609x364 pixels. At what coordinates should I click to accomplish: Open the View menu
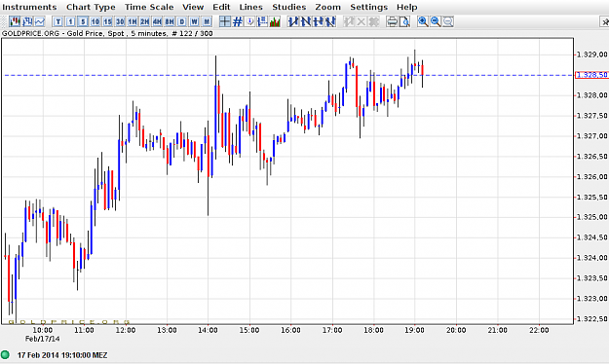tap(193, 7)
